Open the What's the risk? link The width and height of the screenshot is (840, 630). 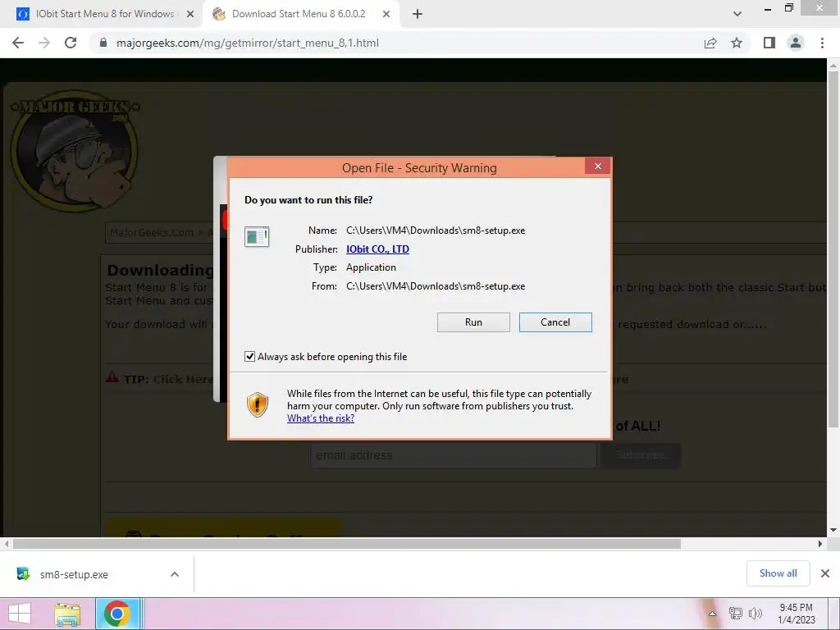point(321,418)
